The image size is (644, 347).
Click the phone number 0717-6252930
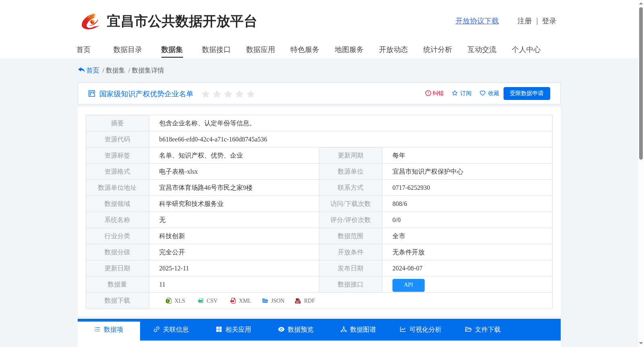[x=411, y=188]
